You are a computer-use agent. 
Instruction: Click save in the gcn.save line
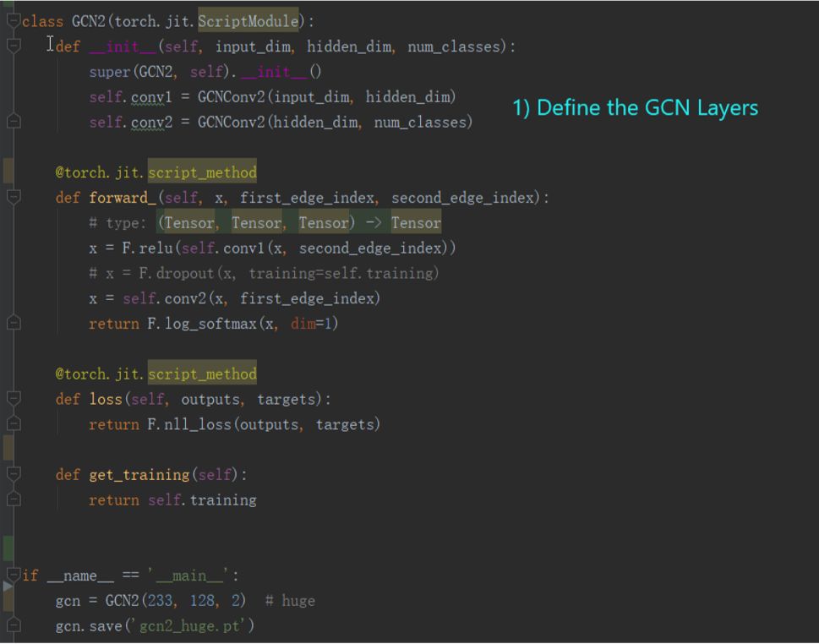[x=105, y=625]
